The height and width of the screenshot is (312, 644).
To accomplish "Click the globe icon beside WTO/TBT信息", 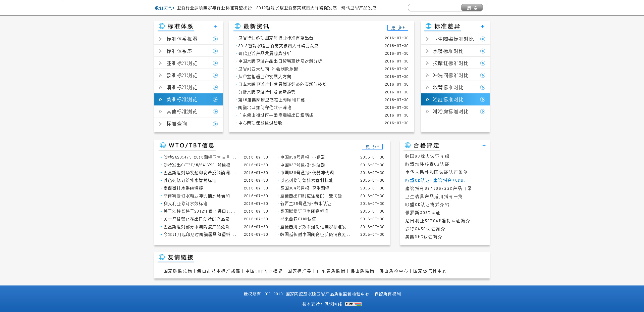I will tap(163, 145).
